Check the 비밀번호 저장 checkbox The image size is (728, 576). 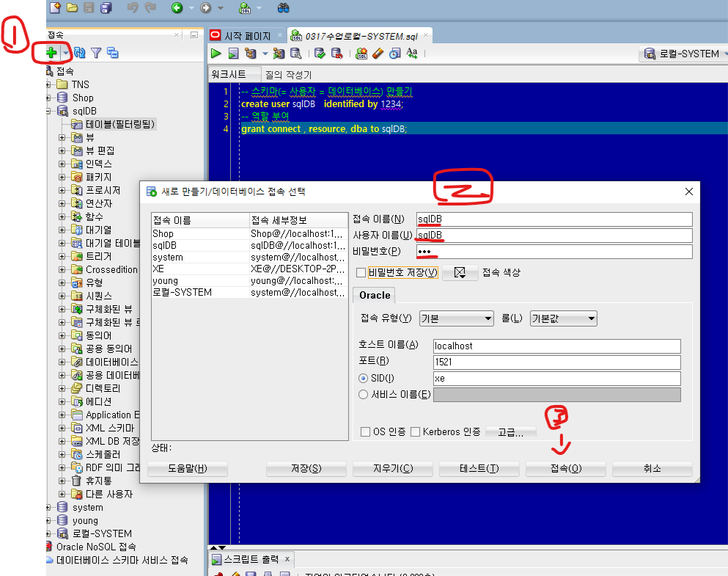click(361, 273)
